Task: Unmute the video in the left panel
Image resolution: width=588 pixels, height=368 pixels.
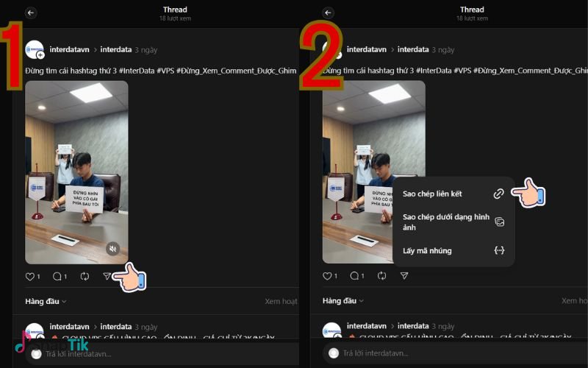Action: point(112,248)
